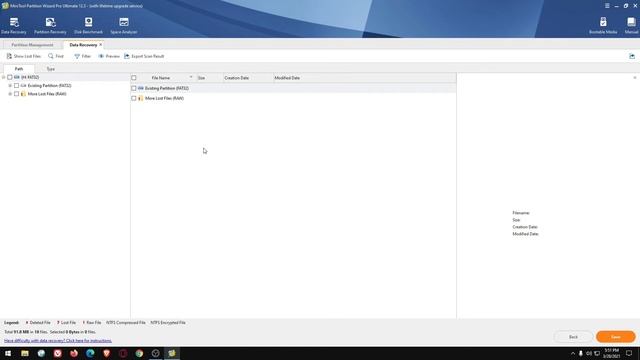Open File Explorer from the taskbar

click(x=25, y=353)
